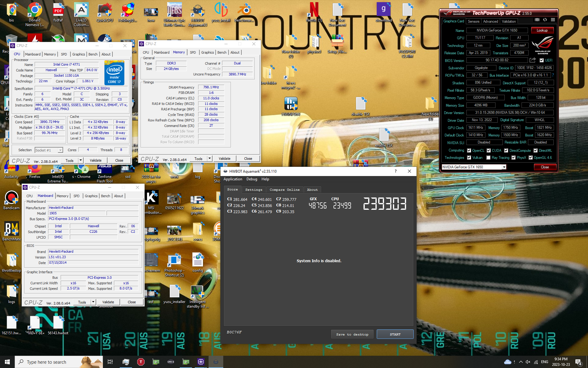Open the Live2D Cubism desktop icon
The width and height of the screenshot is (588, 368).
pyautogui.click(x=81, y=14)
